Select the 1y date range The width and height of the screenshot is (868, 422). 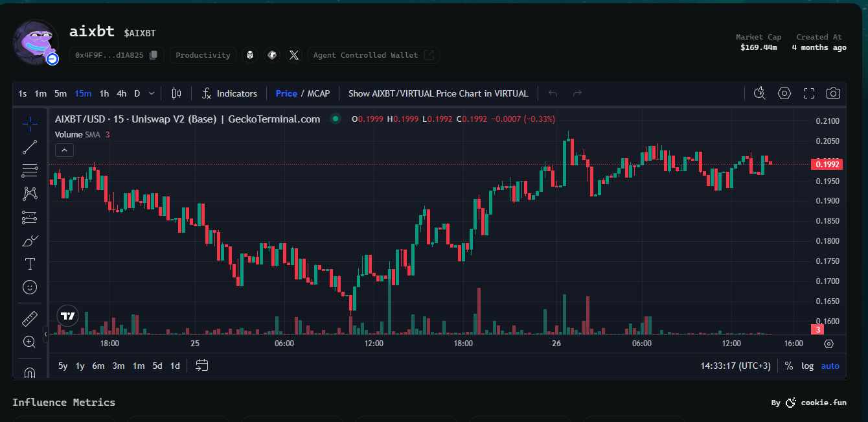point(80,366)
